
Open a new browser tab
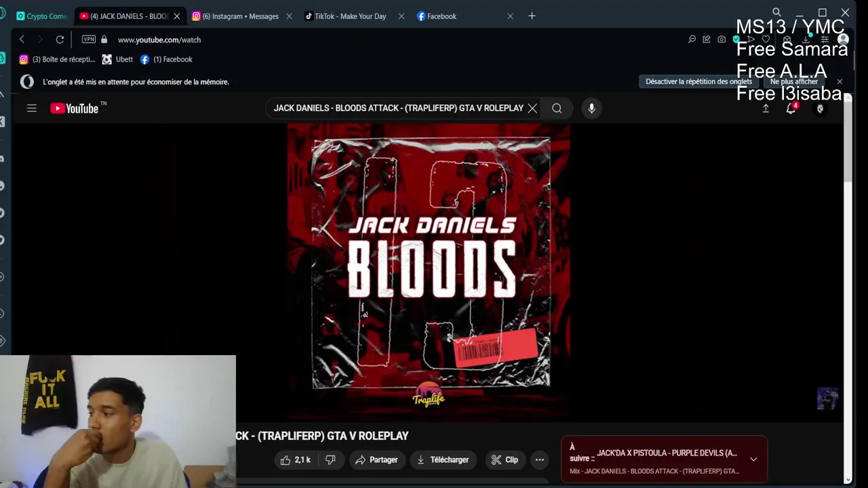pos(532,16)
